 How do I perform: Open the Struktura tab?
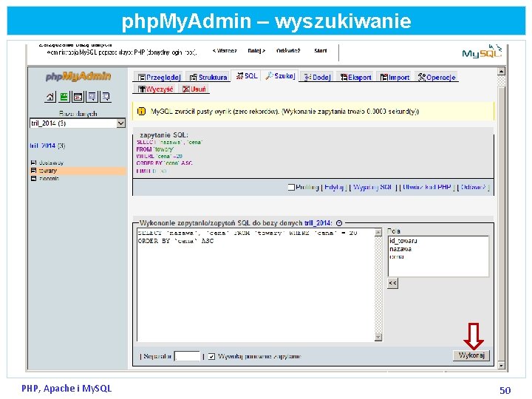(208, 78)
